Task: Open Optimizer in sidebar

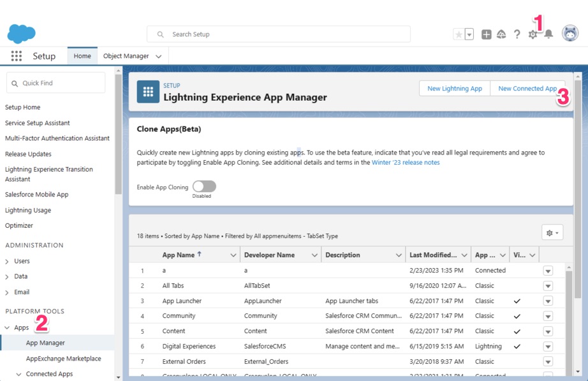Action: pyautogui.click(x=18, y=225)
